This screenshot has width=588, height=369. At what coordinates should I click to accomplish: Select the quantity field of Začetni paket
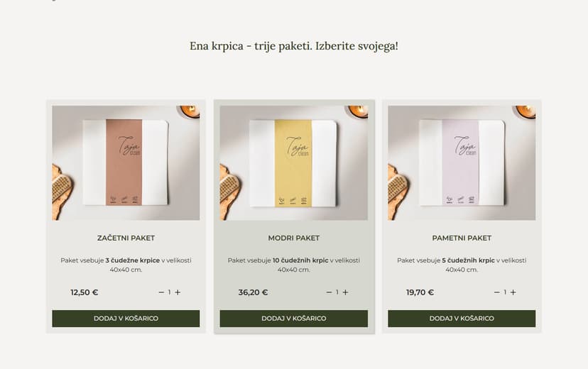coord(170,292)
